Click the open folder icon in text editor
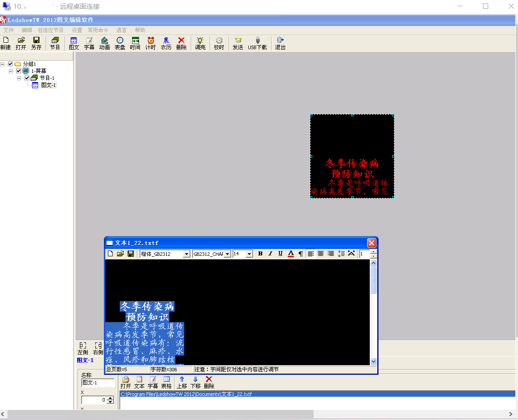This screenshot has width=518, height=420. 121,254
